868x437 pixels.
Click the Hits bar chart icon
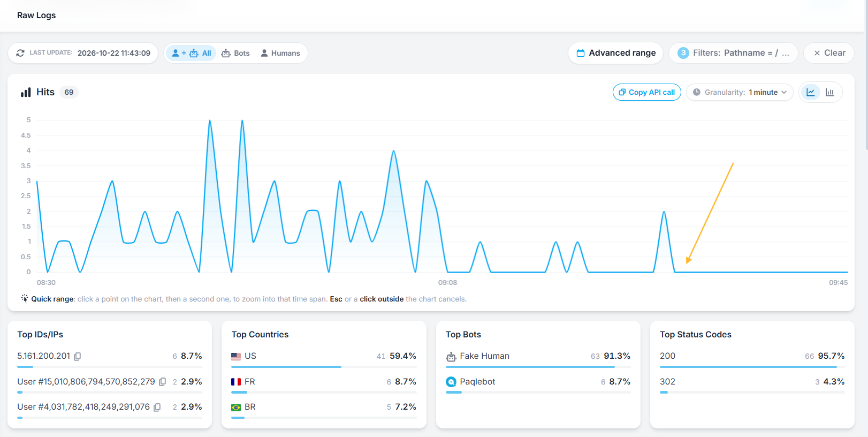tap(26, 92)
